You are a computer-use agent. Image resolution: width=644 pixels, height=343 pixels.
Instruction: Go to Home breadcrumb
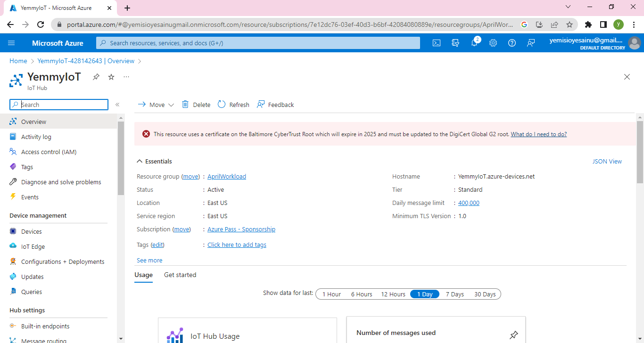click(x=18, y=61)
